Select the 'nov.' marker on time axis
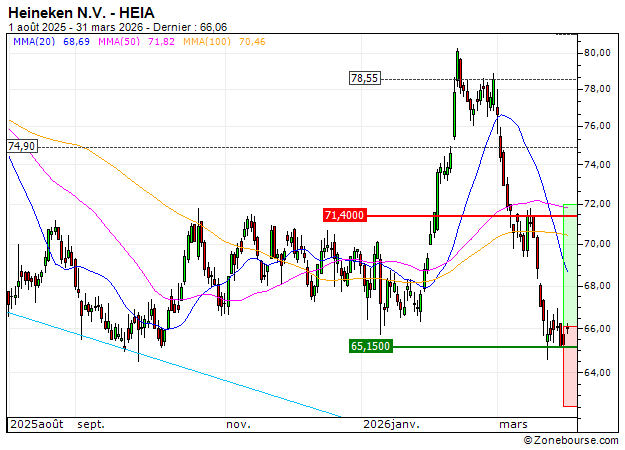The height and width of the screenshot is (450, 625). (237, 424)
